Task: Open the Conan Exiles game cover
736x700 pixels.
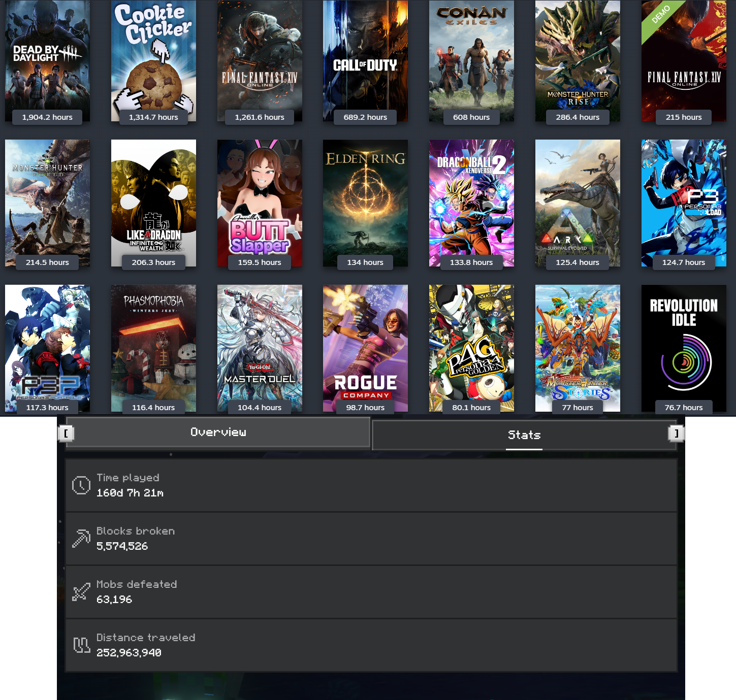Action: coord(471,60)
